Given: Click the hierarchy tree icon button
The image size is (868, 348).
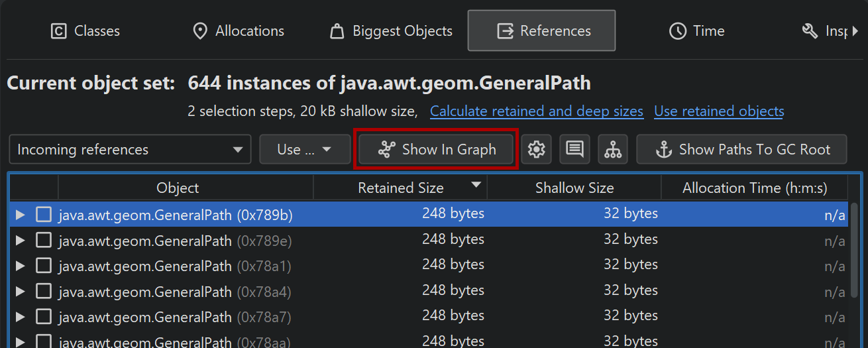Looking at the screenshot, I should tap(613, 150).
